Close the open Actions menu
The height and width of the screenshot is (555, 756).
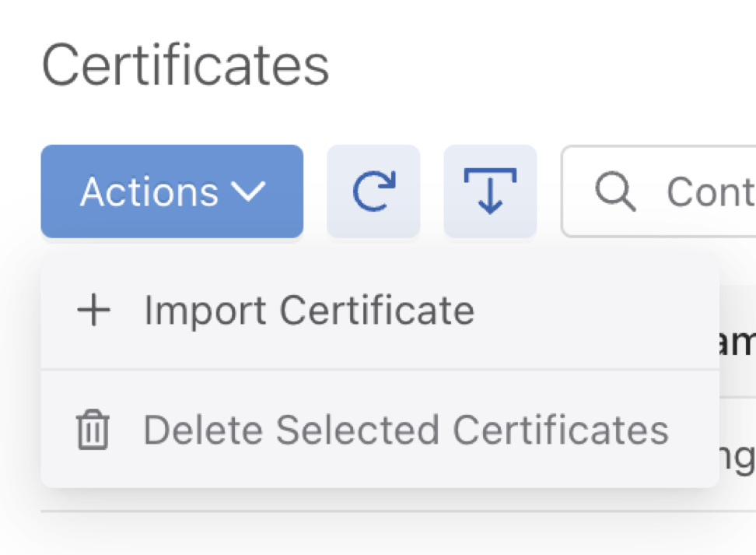coord(172,191)
